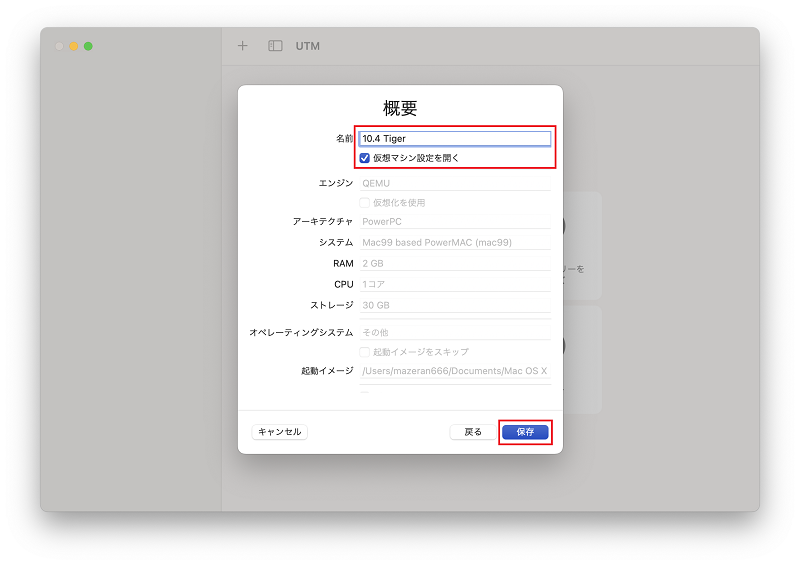Toggle the 起動イメージをスキップ checkbox
800x565 pixels.
[364, 352]
